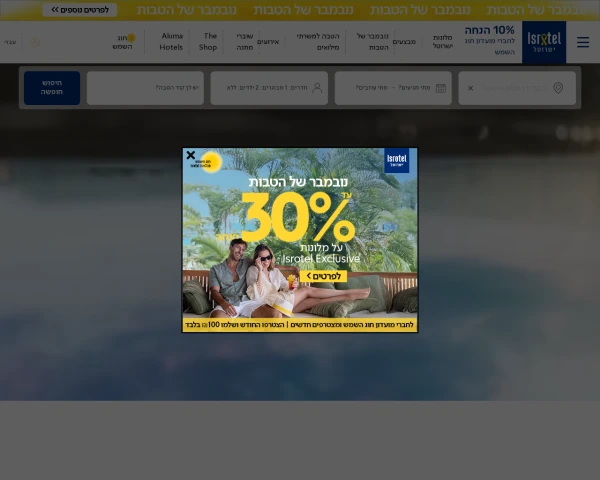Click the location pin icon in search

pos(558,88)
